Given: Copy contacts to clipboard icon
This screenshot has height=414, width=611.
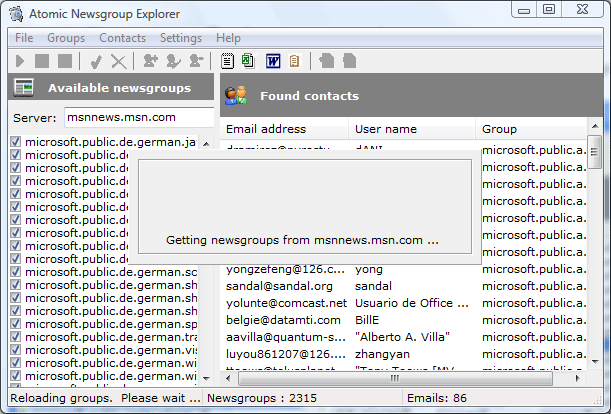Looking at the screenshot, I should pos(295,61).
